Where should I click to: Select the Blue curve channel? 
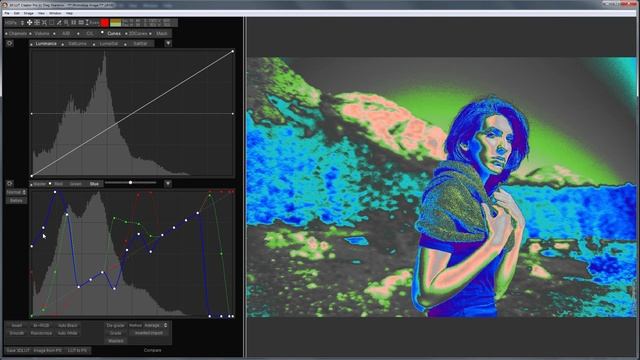(x=94, y=184)
